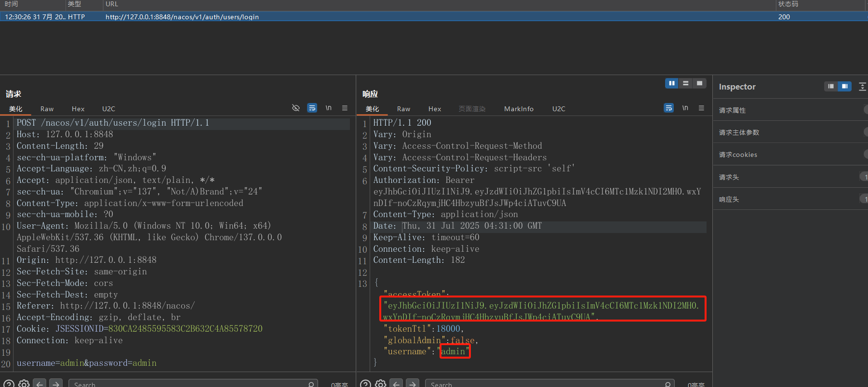Select the login request row in history
The height and width of the screenshot is (387, 868).
[x=434, y=17]
